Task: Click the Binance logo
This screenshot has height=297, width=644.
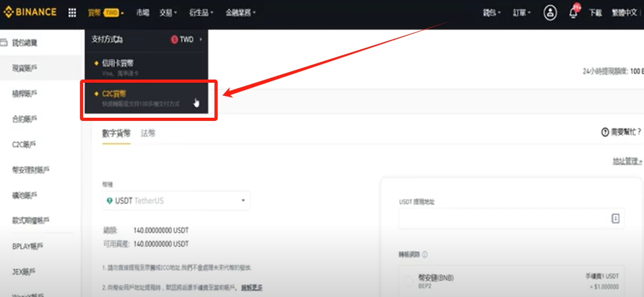Action: tap(30, 12)
